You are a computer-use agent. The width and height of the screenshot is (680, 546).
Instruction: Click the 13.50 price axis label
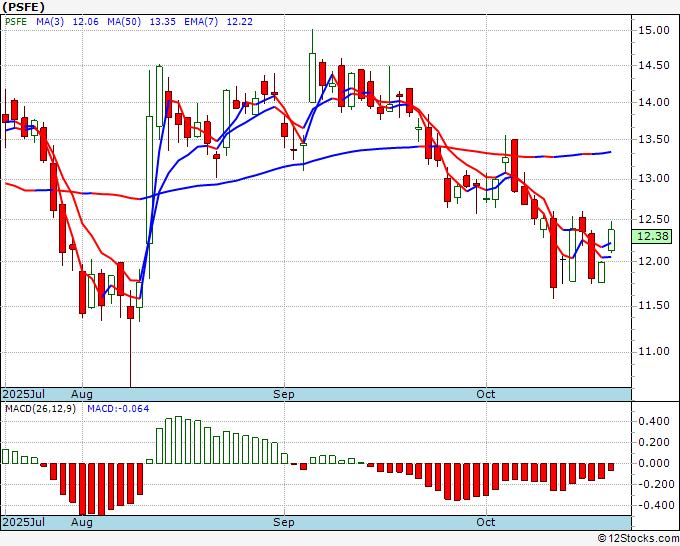(x=654, y=140)
